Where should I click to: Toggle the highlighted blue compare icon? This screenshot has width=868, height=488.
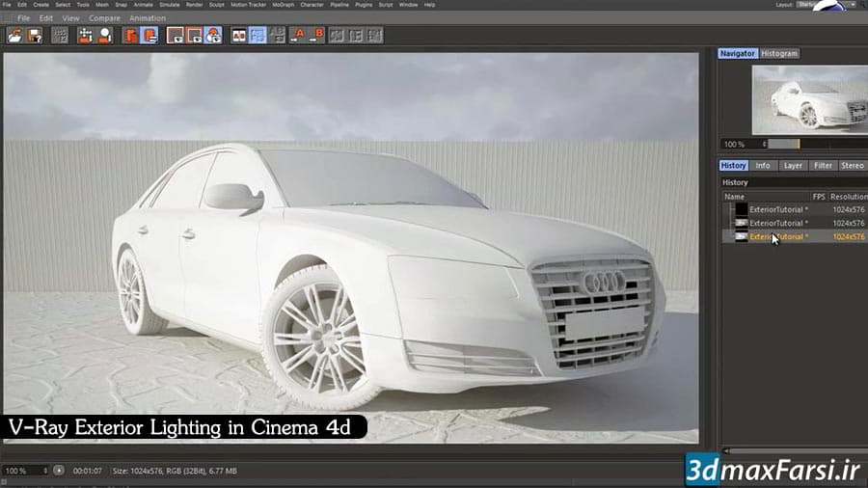(x=258, y=36)
